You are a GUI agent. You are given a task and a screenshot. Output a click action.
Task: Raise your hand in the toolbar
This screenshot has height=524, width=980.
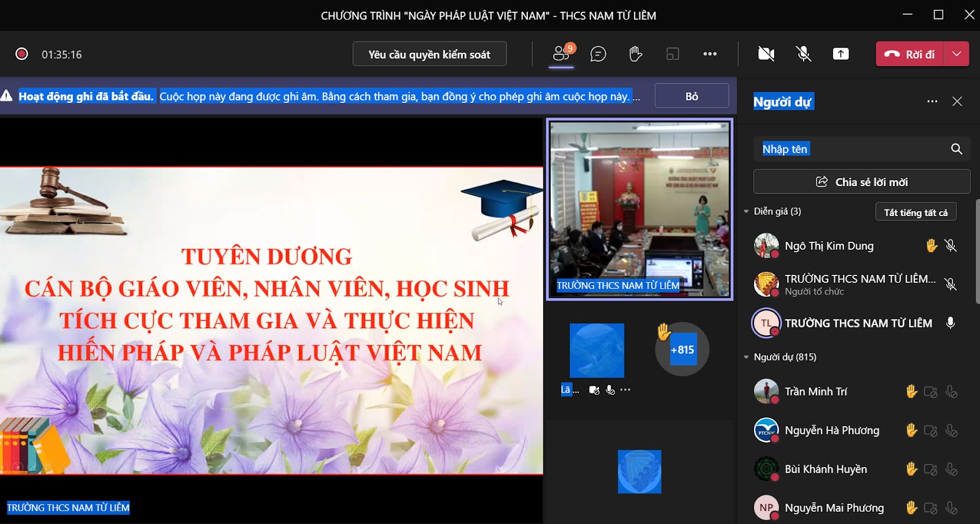636,54
